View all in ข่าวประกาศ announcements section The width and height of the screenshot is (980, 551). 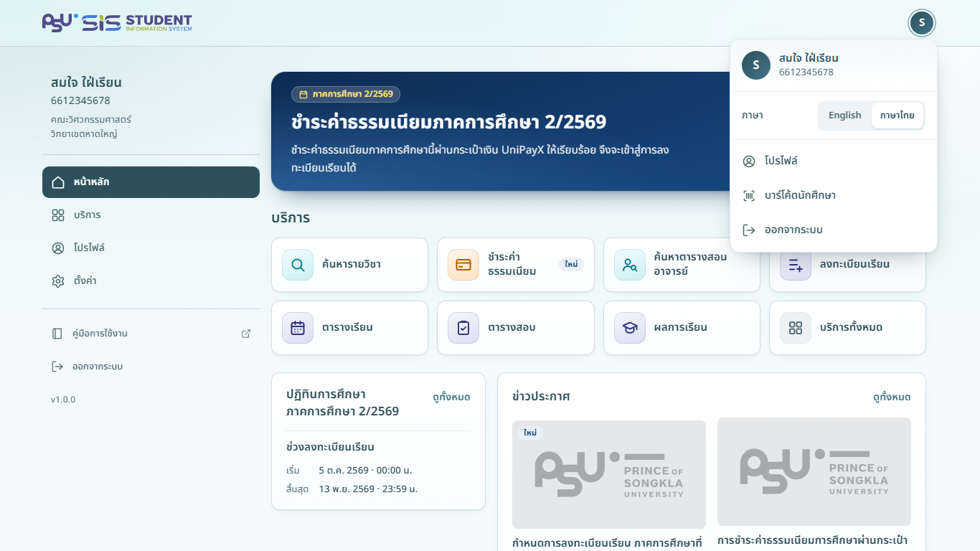pos(892,397)
